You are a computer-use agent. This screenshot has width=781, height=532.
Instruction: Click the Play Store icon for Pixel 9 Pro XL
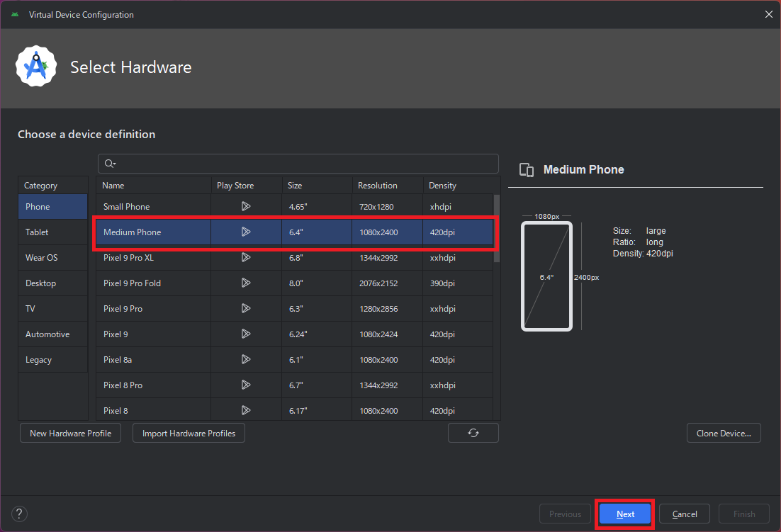tap(246, 258)
